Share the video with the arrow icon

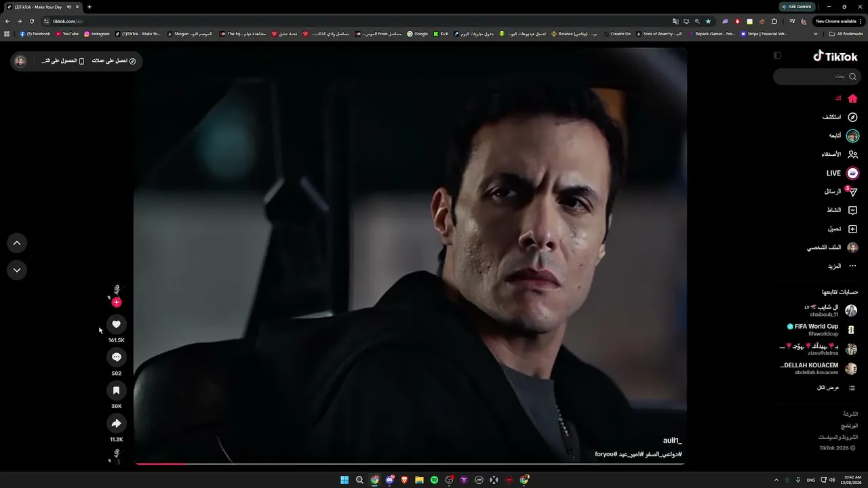(x=116, y=424)
